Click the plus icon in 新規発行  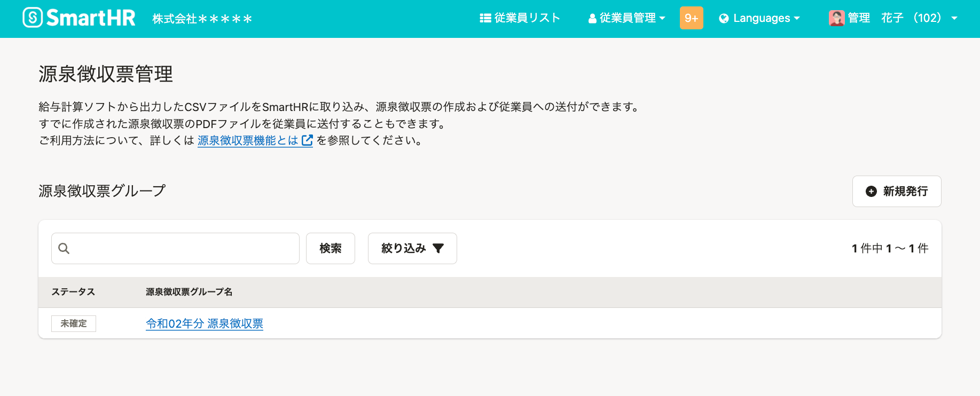pos(871,191)
